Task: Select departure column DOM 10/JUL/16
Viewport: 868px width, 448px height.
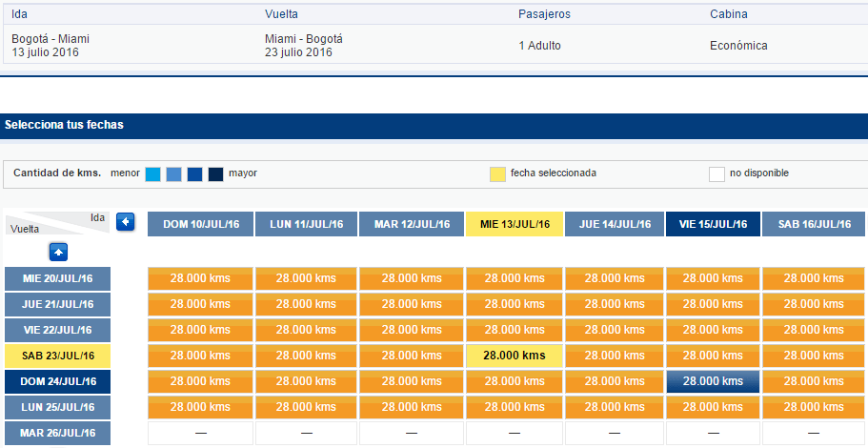Action: [200, 224]
